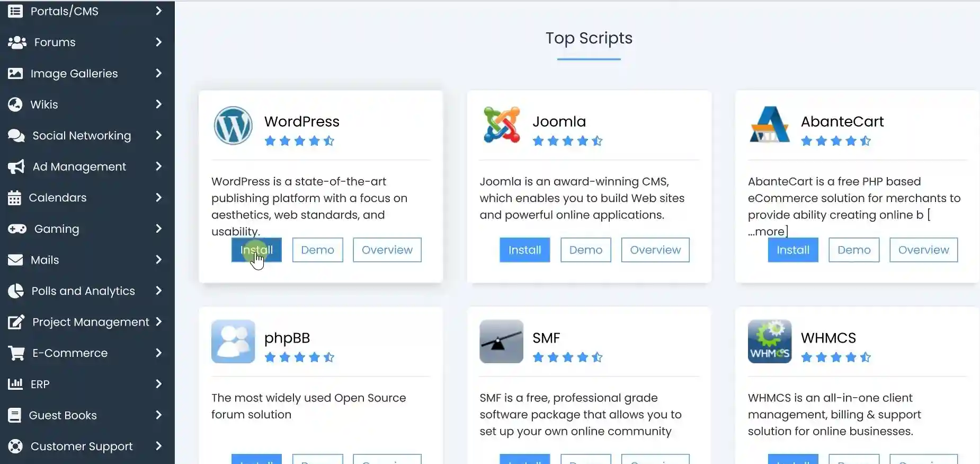The width and height of the screenshot is (980, 464).
Task: Open the Joomla Demo
Action: pos(586,250)
